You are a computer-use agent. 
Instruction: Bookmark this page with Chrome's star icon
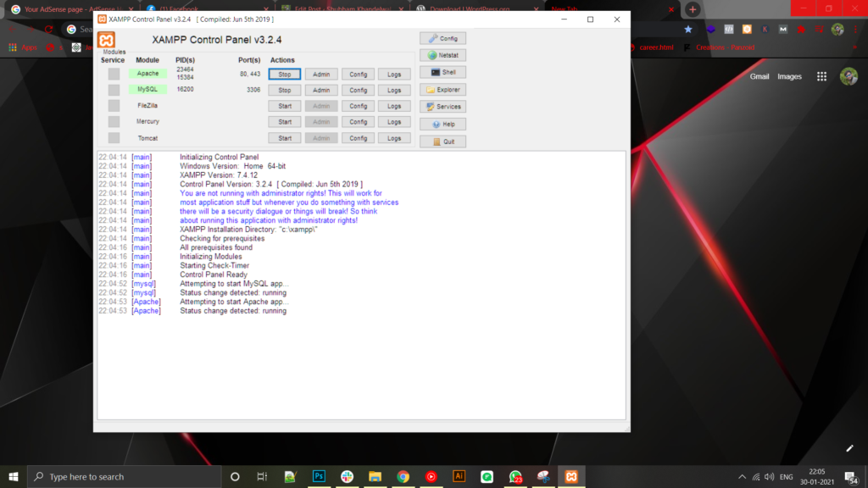pyautogui.click(x=688, y=30)
